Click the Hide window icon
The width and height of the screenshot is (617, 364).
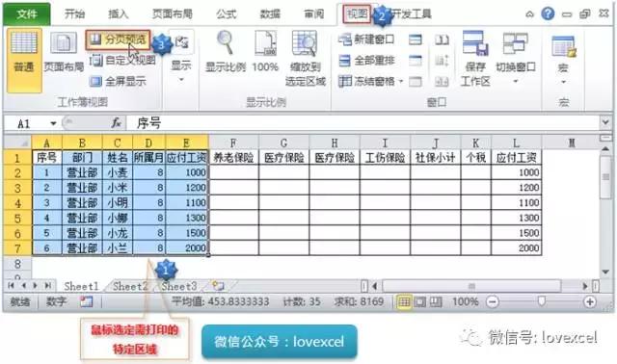click(x=416, y=61)
